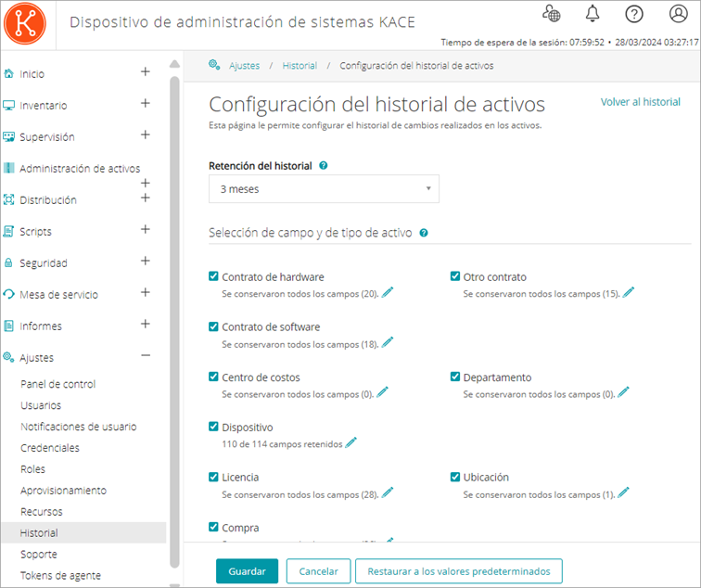Collapse the Ajustes menu minus sign

pyautogui.click(x=146, y=355)
